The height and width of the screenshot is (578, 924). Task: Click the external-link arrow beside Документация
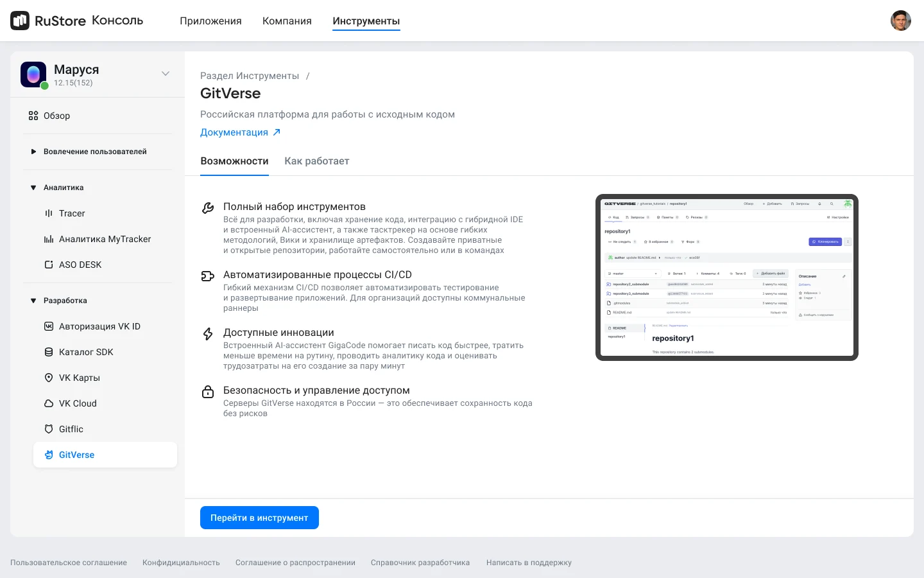pos(277,132)
